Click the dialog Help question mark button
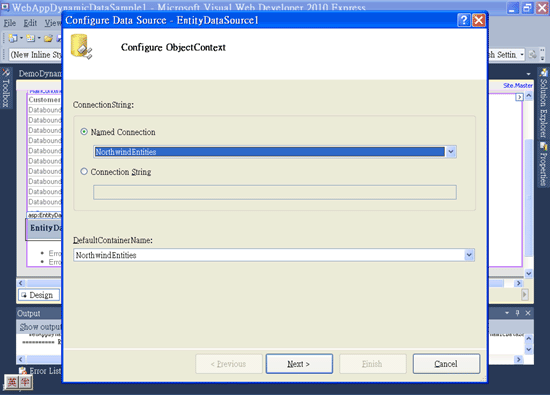 click(464, 20)
